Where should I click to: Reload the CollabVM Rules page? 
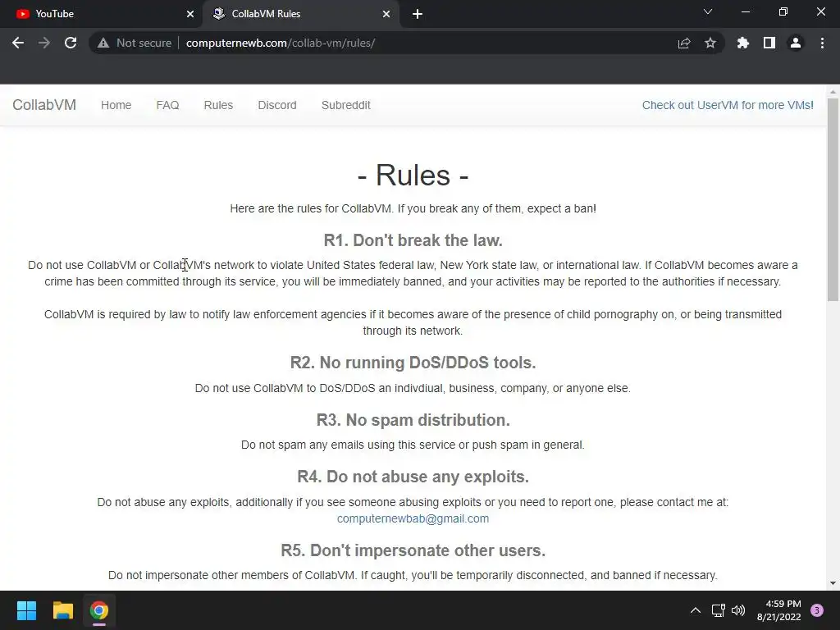[71, 43]
